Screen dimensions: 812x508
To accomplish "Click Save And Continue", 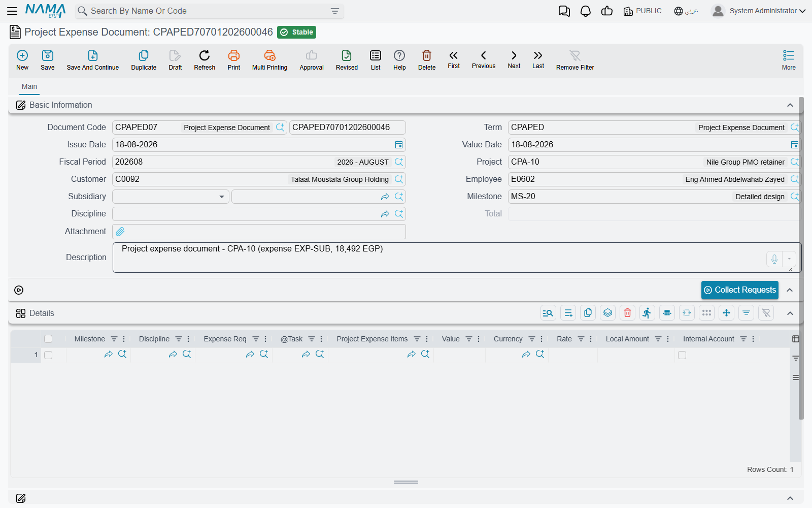I will pos(93,60).
